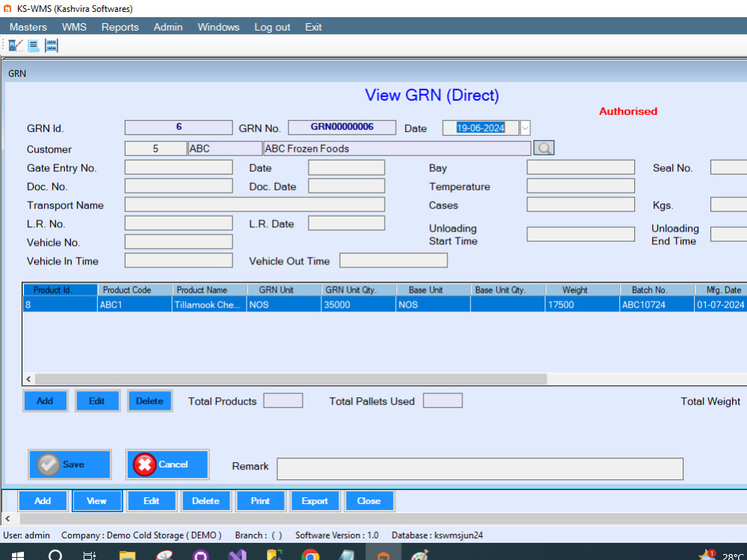This screenshot has height=560, width=747.
Task: Click the Cases field
Action: [x=580, y=205]
